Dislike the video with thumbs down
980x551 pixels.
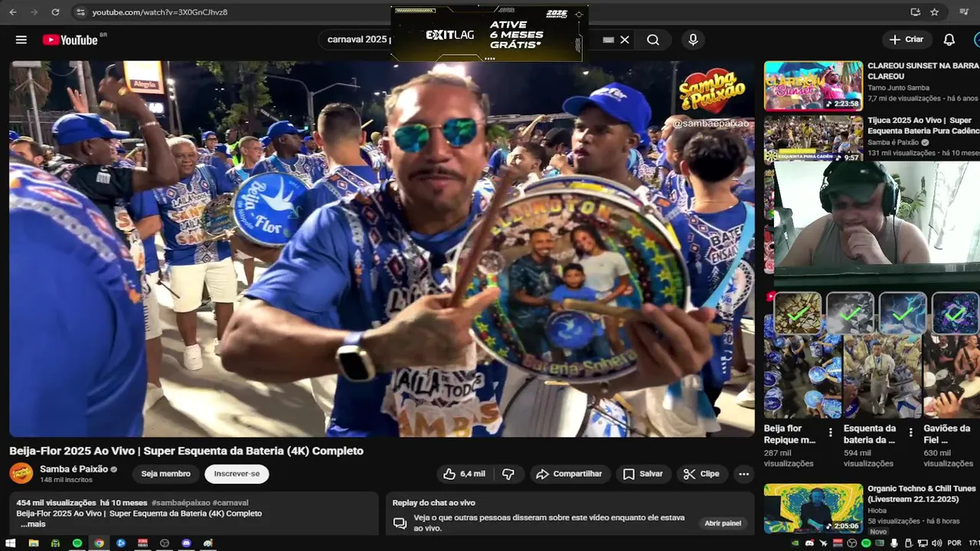click(x=508, y=474)
